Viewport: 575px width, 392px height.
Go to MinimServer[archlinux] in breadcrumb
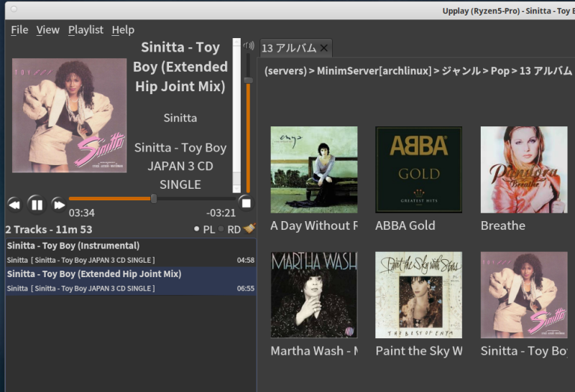click(374, 70)
